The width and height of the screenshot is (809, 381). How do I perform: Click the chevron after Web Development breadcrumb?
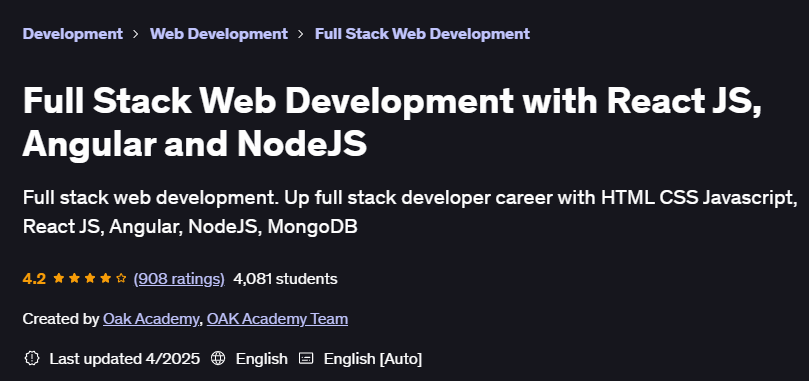click(x=301, y=34)
